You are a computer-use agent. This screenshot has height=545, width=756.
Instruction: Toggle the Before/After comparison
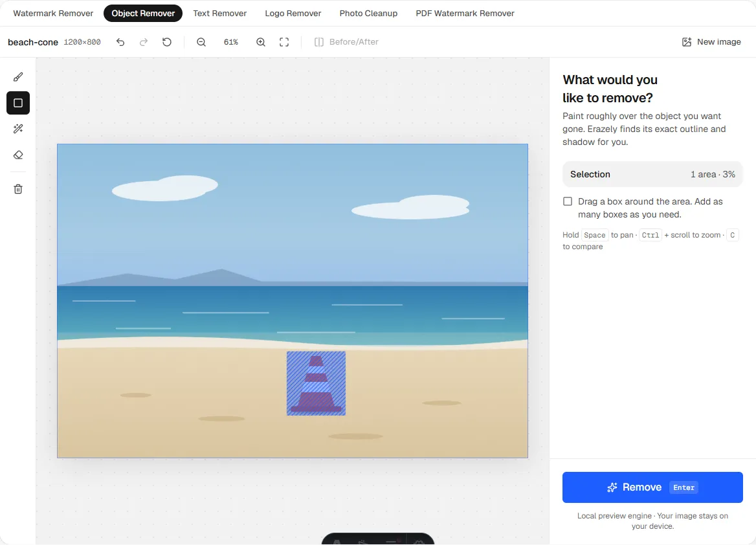pyautogui.click(x=346, y=42)
